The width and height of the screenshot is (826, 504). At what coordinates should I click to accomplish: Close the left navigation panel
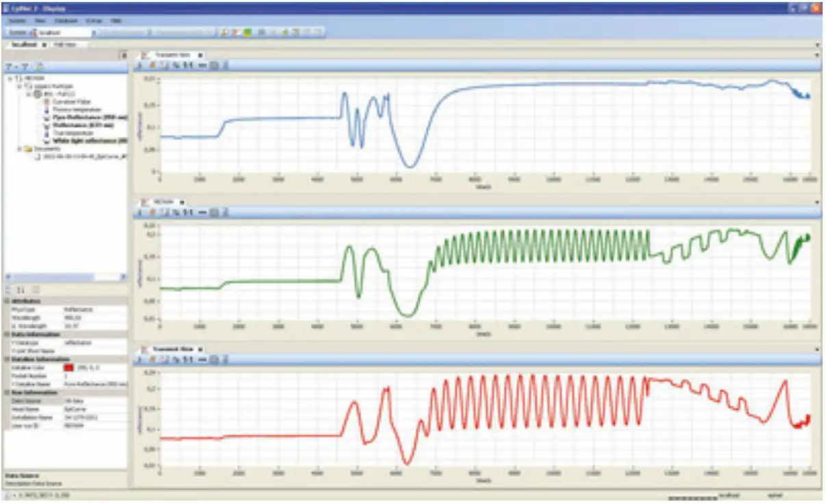point(124,55)
